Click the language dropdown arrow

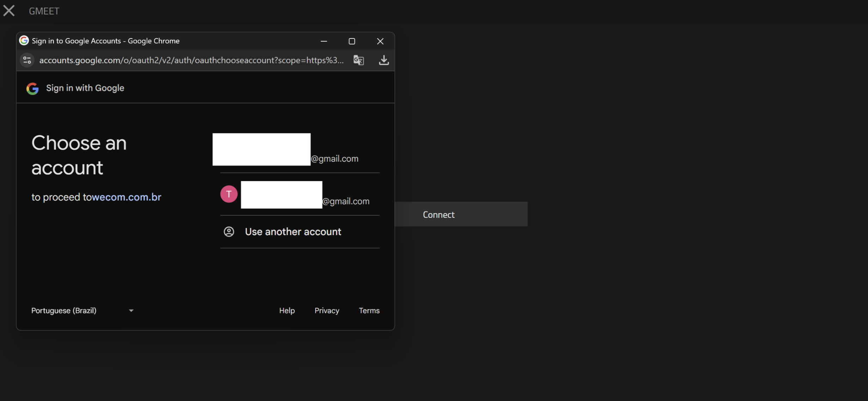pyautogui.click(x=131, y=311)
